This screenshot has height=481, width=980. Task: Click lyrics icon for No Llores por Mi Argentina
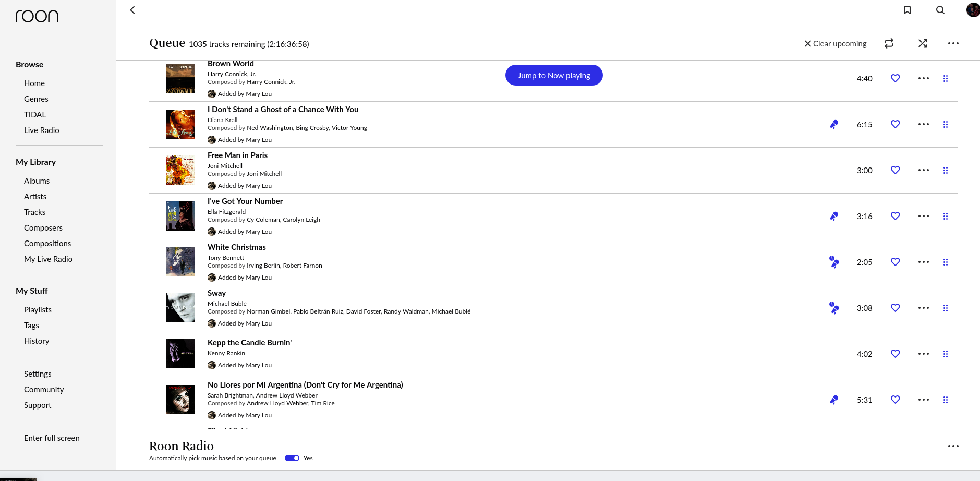[x=834, y=400]
